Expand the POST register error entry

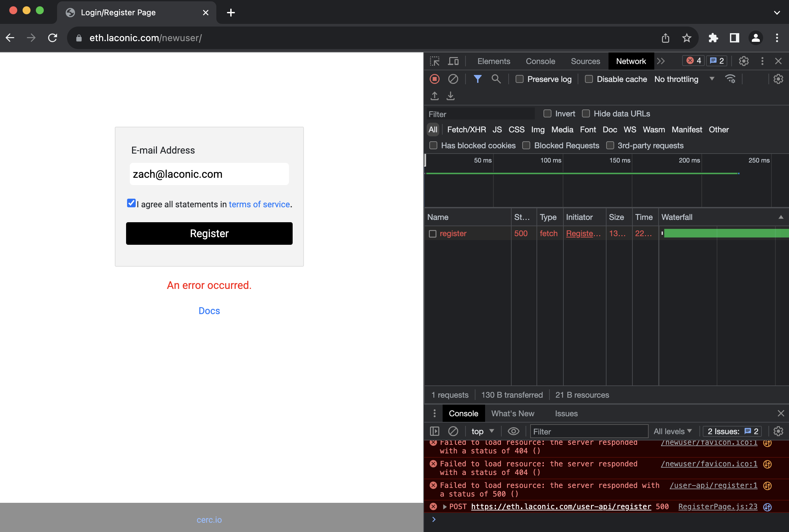pos(445,507)
